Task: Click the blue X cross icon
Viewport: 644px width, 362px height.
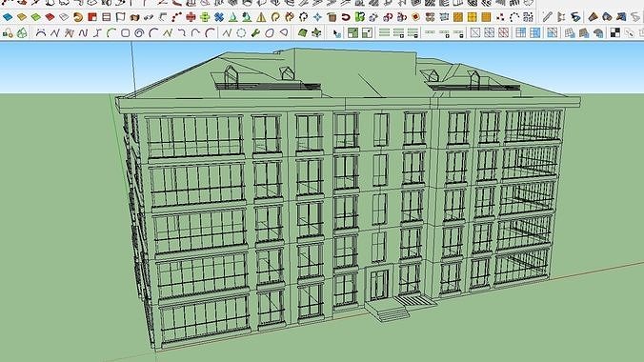Action: [x=219, y=17]
